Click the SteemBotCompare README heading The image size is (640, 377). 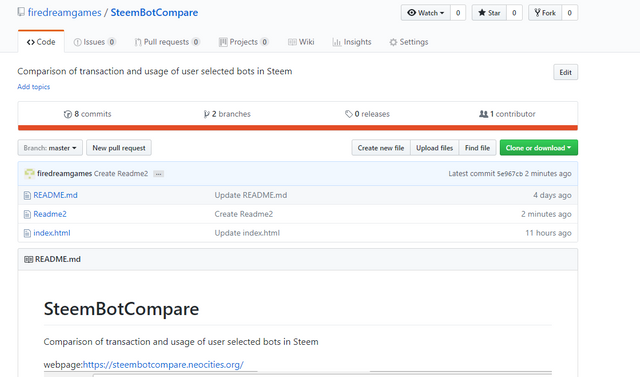click(x=121, y=309)
